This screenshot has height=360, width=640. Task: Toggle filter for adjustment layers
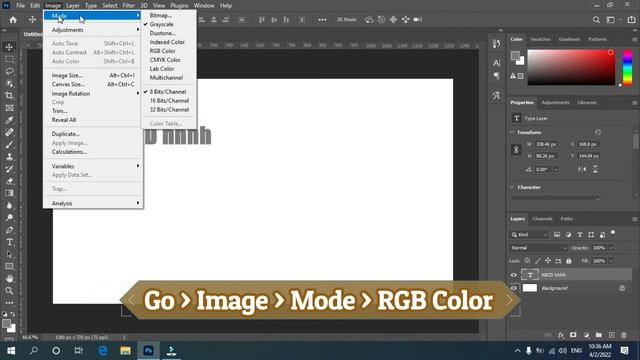pos(568,235)
